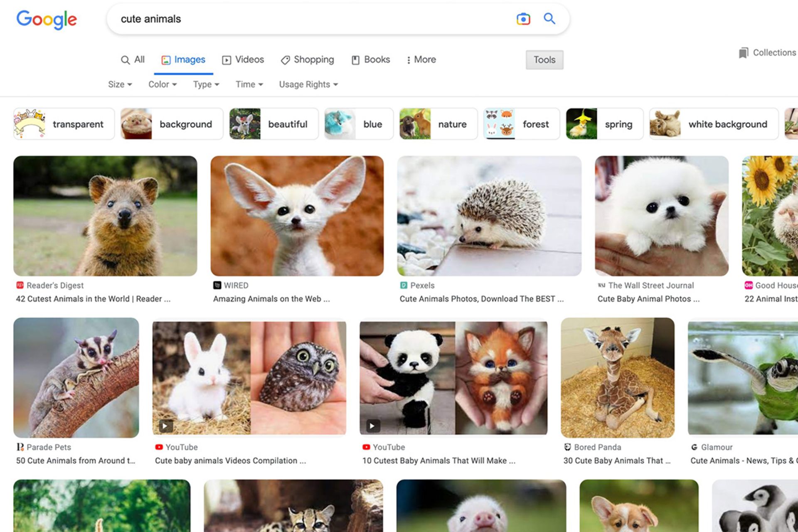798x532 pixels.
Task: Select the 'blue' color filter chip
Action: click(359, 124)
